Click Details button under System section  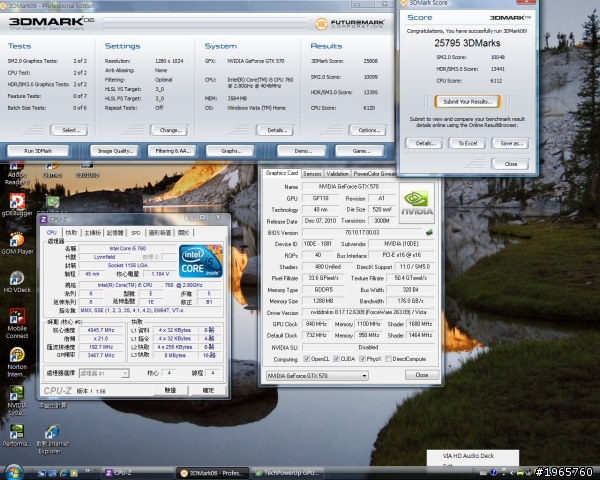click(x=275, y=130)
